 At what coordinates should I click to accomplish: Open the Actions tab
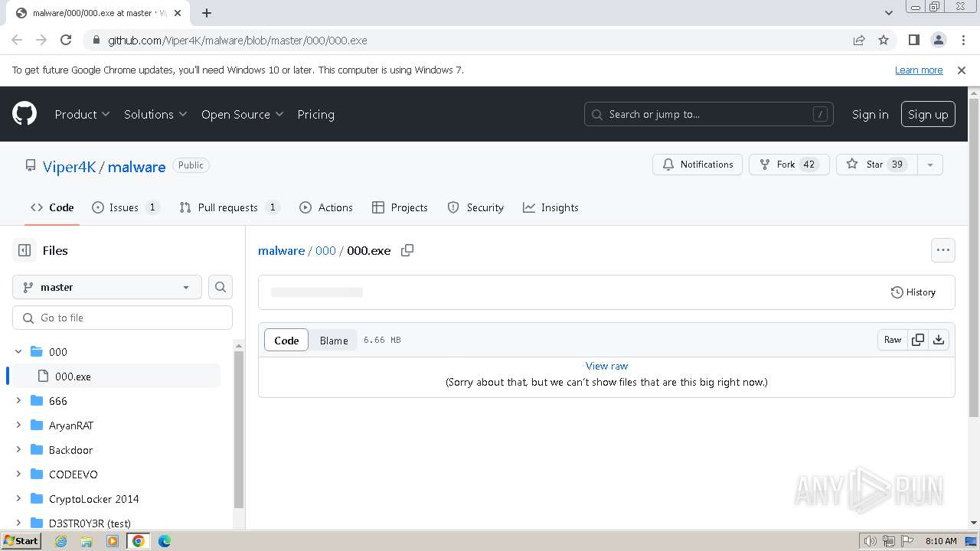click(326, 207)
